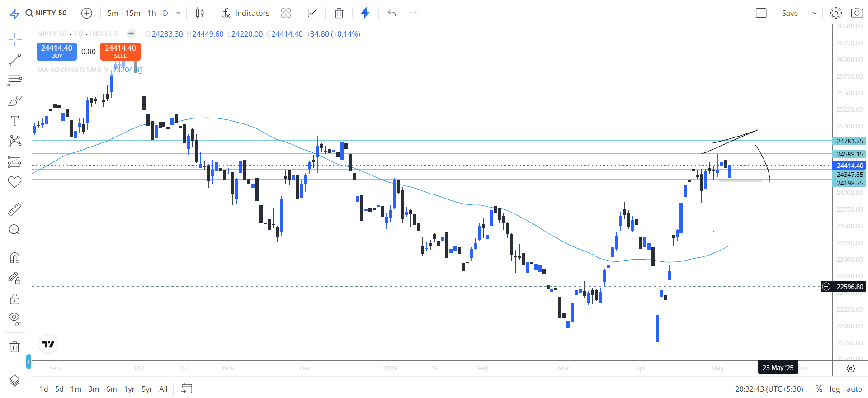Open the forecasting and measurement tools
The image size is (868, 398).
pyautogui.click(x=15, y=161)
